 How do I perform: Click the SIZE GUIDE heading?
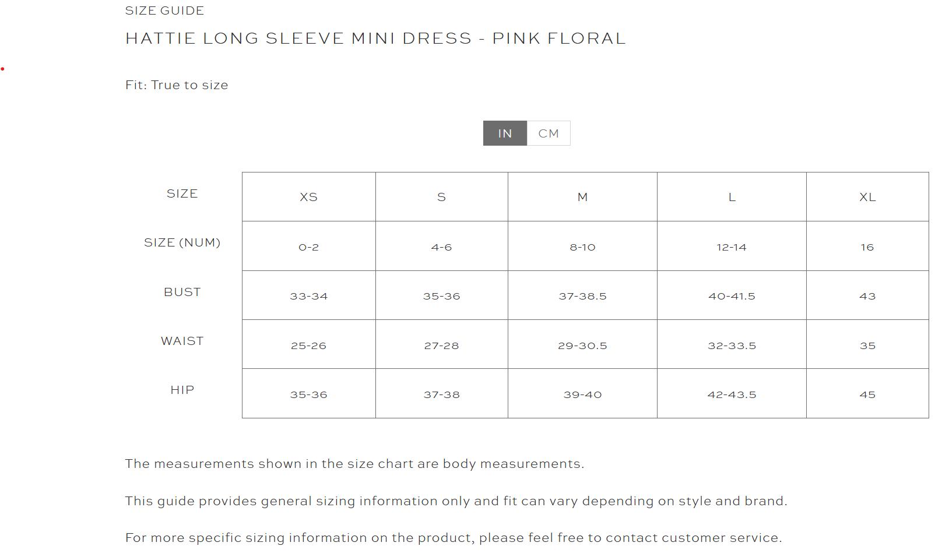pyautogui.click(x=164, y=10)
